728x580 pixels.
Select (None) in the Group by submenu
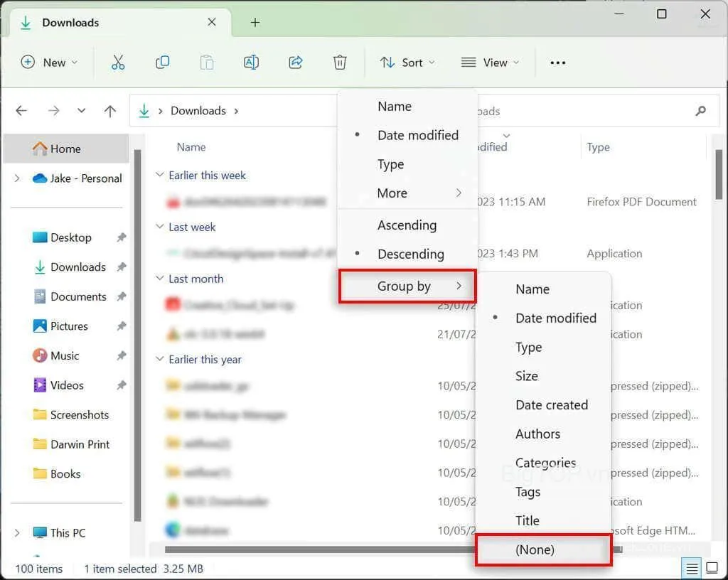pyautogui.click(x=535, y=549)
